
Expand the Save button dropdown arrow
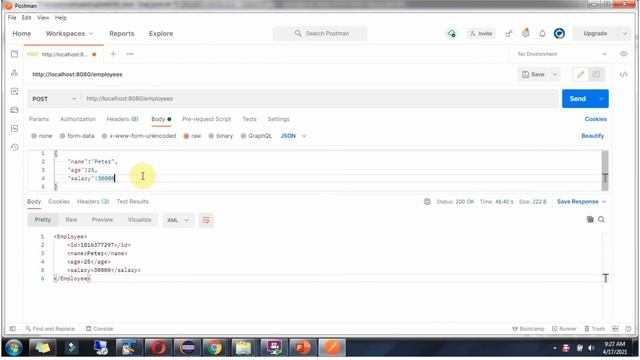(555, 74)
